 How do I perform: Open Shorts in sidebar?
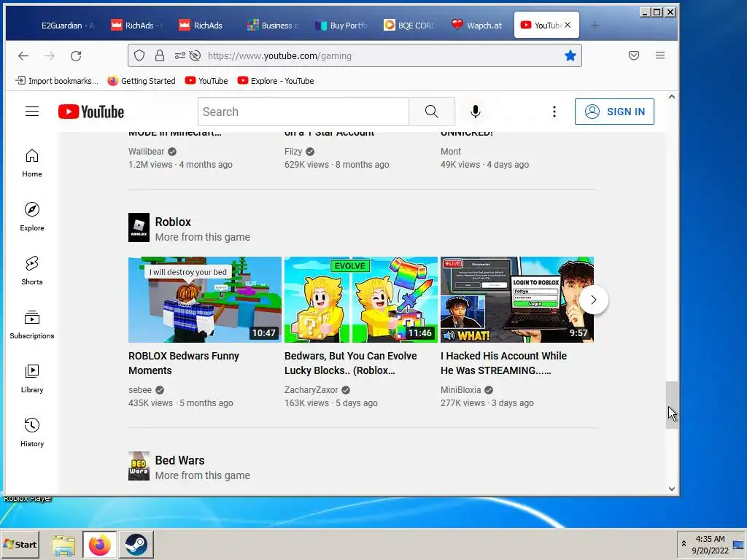click(32, 271)
